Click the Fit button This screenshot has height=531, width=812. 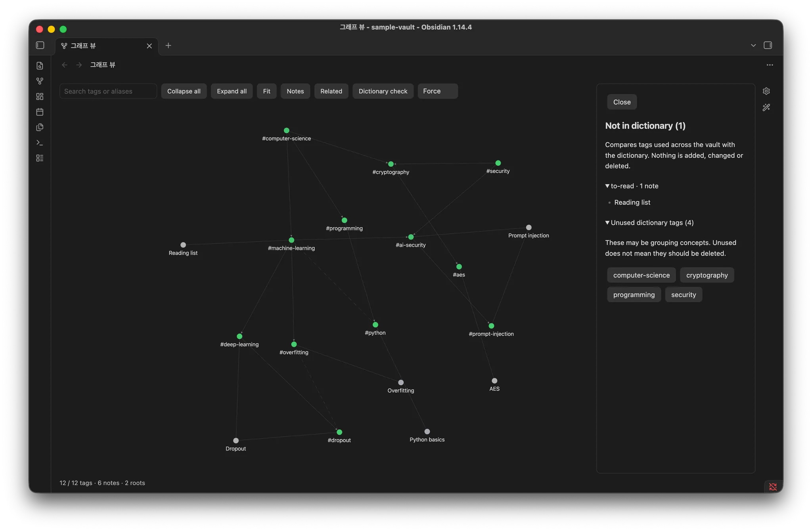266,91
